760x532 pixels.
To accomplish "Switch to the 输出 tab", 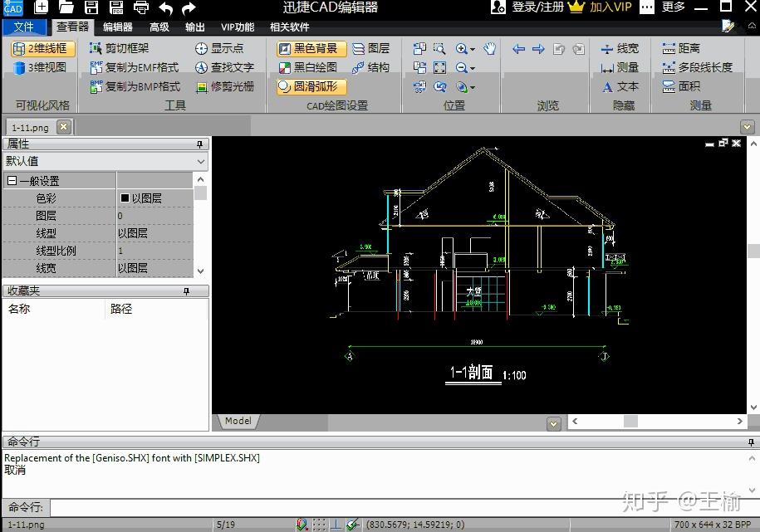I will pos(195,27).
